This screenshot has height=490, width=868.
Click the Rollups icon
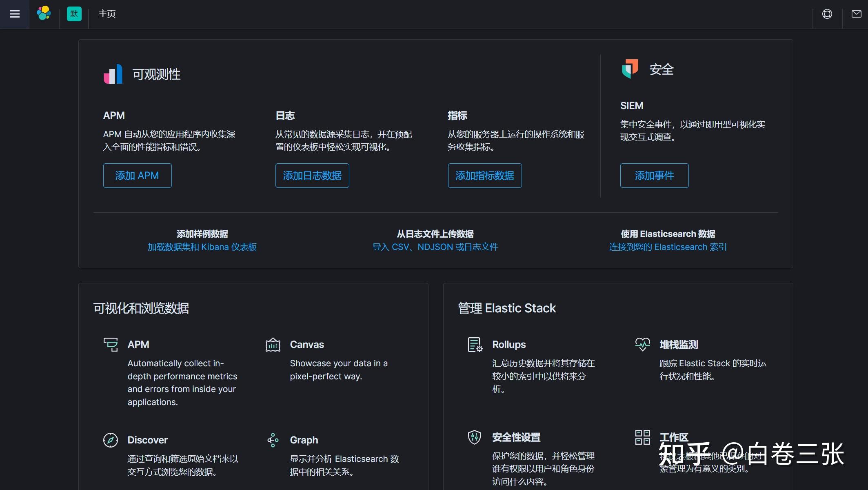pyautogui.click(x=474, y=344)
